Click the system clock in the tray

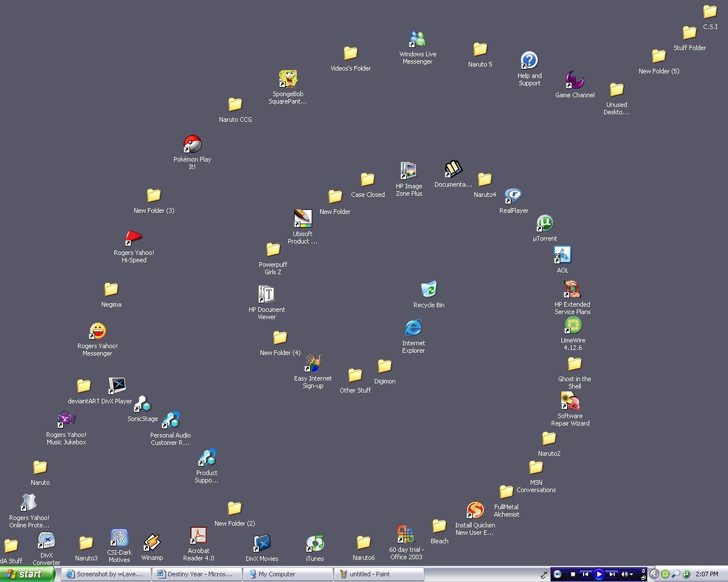pos(707,575)
